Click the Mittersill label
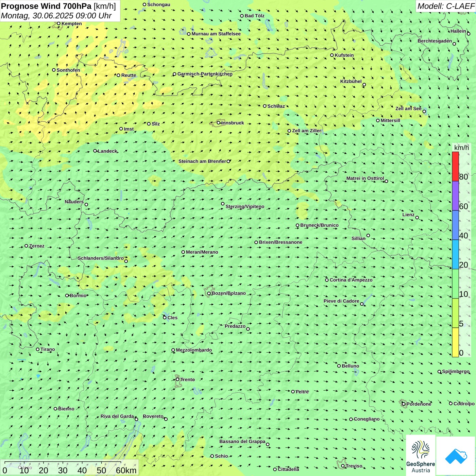 click(x=390, y=120)
